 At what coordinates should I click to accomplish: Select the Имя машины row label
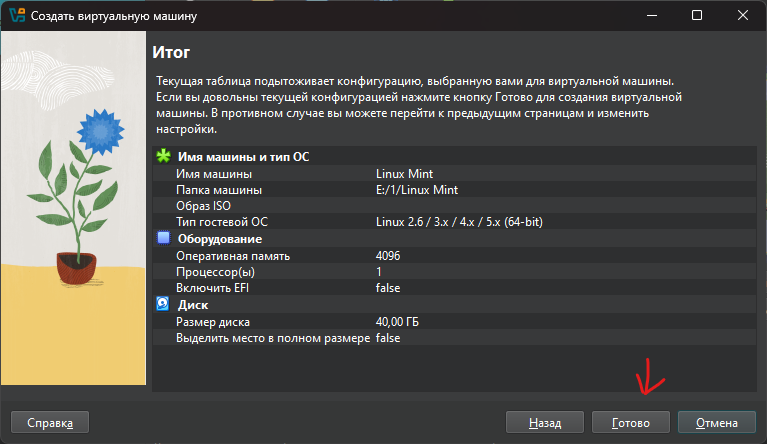pos(214,174)
